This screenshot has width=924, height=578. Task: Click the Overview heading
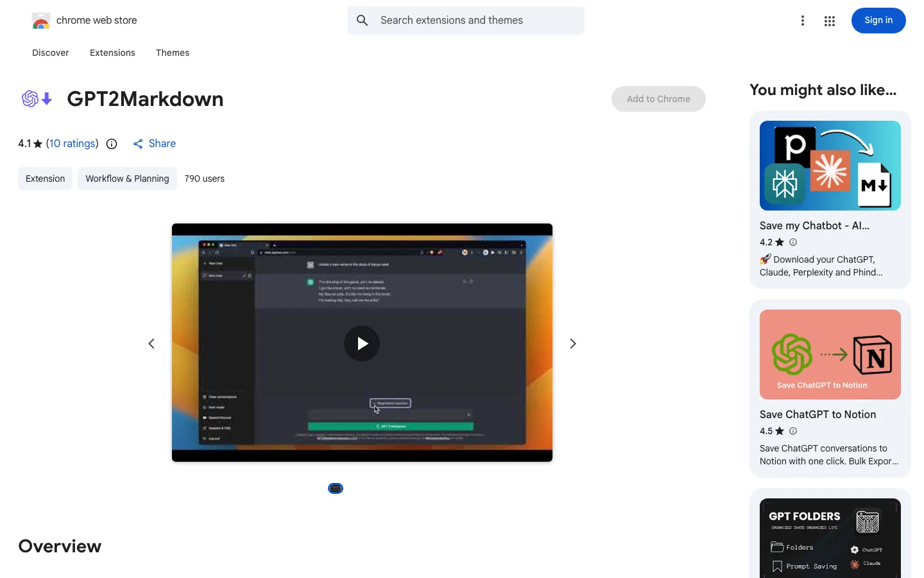click(60, 546)
